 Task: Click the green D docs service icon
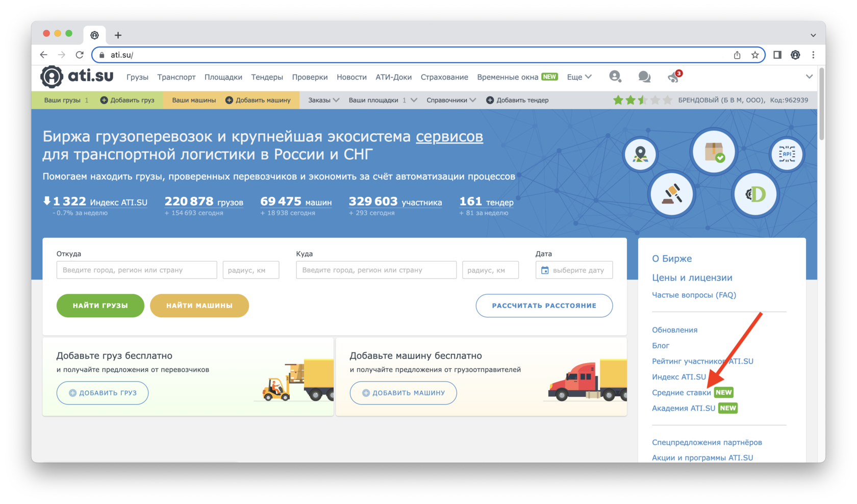[755, 194]
